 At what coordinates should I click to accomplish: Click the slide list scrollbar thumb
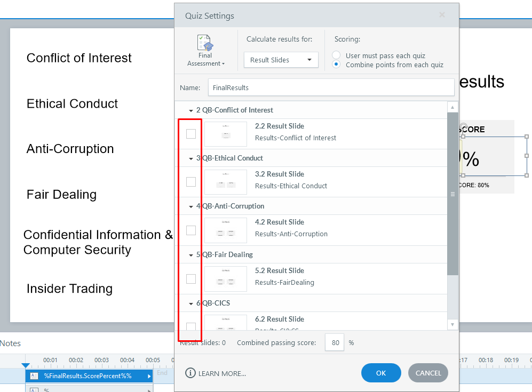click(x=452, y=194)
